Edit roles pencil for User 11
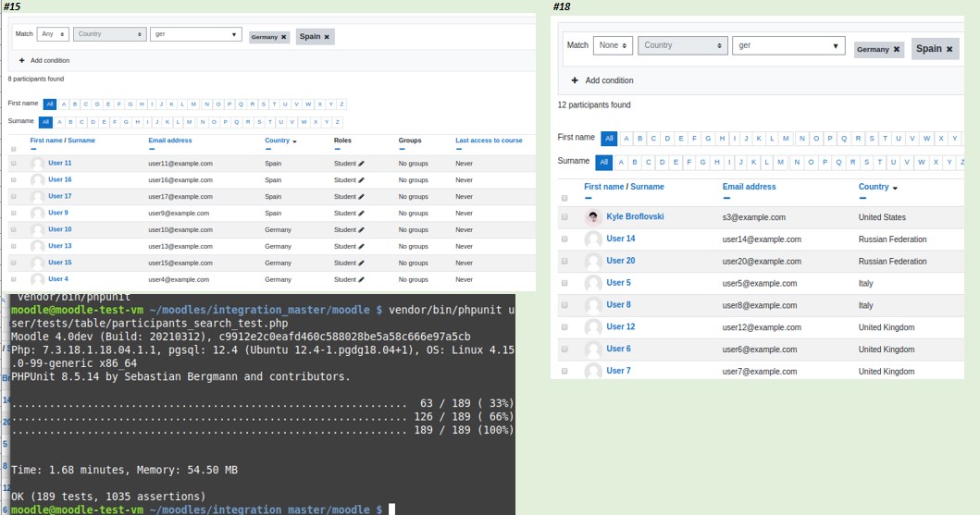 coord(361,164)
